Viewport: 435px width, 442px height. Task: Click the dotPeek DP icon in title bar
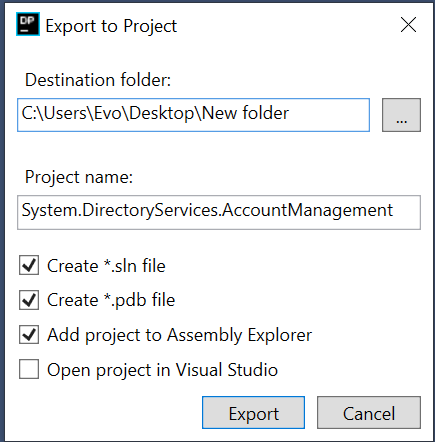(28, 24)
